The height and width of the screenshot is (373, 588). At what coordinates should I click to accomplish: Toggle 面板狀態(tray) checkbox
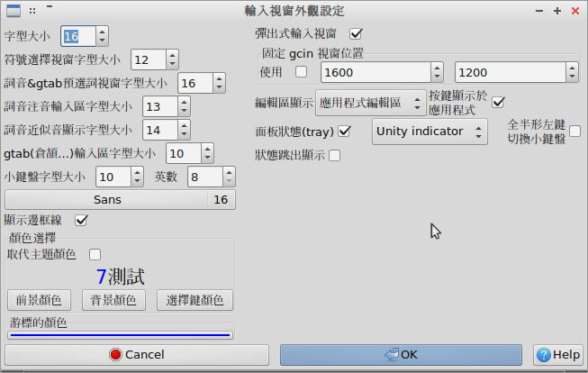[x=344, y=132]
